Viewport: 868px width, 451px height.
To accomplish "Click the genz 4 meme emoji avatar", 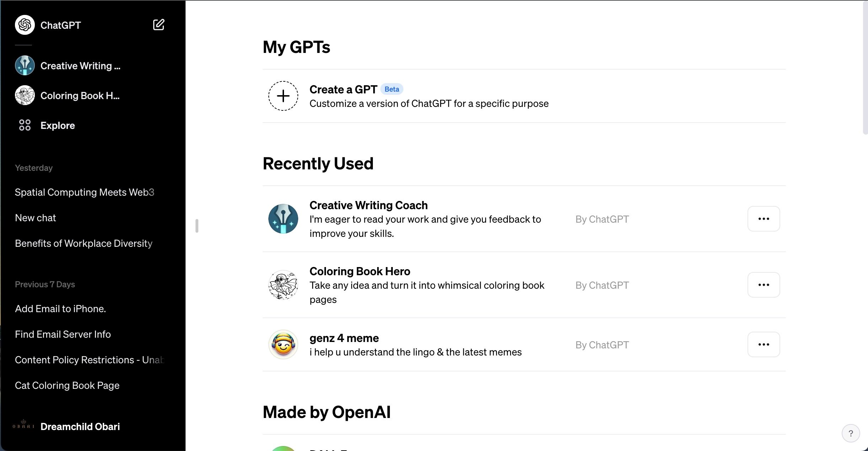I will coord(283,344).
